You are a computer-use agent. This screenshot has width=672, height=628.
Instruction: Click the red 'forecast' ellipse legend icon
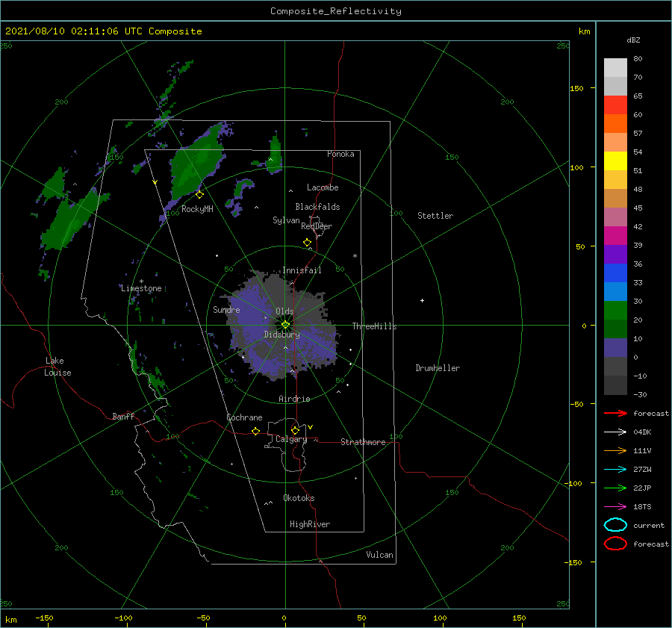(615, 544)
